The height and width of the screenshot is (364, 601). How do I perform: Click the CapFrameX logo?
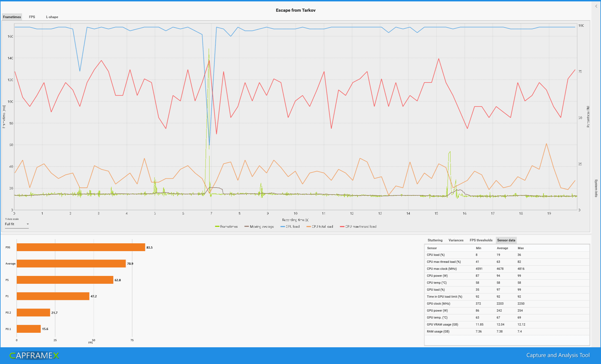point(34,356)
